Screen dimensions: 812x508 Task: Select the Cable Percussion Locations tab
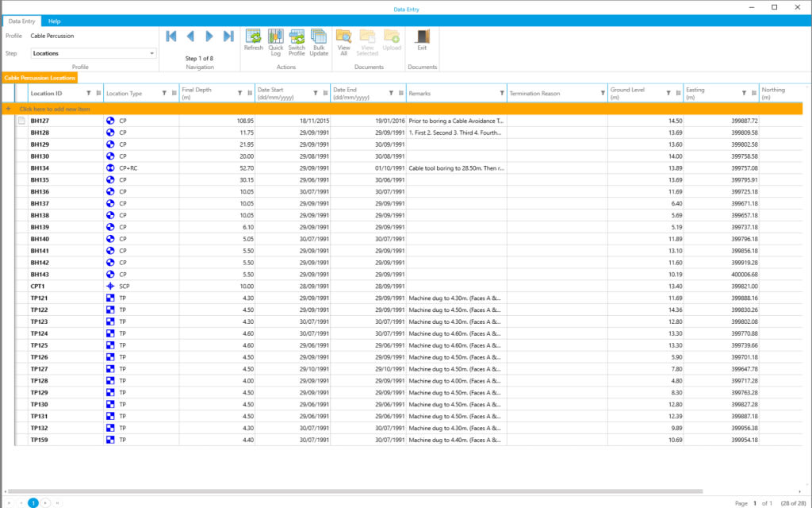click(40, 78)
